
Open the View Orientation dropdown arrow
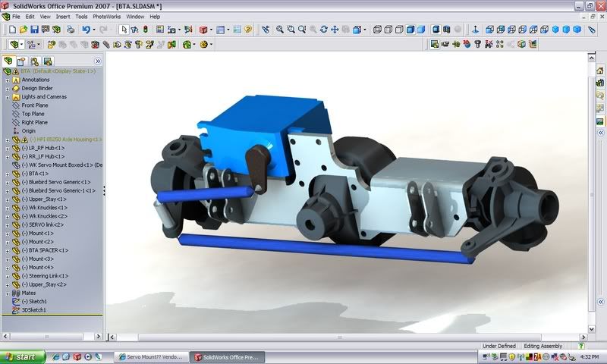point(365,30)
